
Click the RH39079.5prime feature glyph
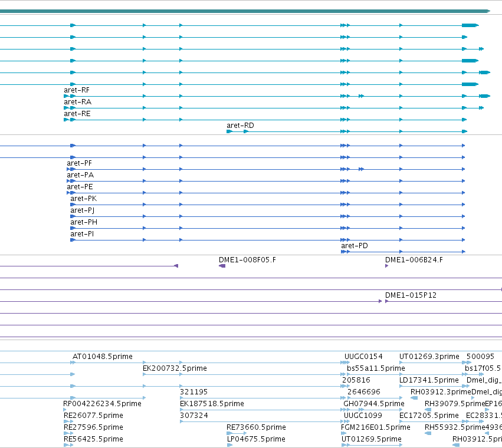428,410
